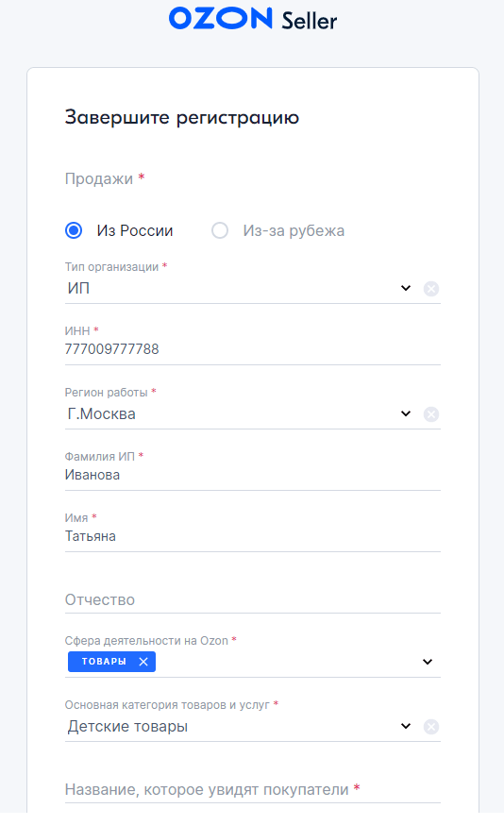Click the ТОВАРЫ tag chip
Viewport: 504px width, 825px height.
(x=104, y=662)
